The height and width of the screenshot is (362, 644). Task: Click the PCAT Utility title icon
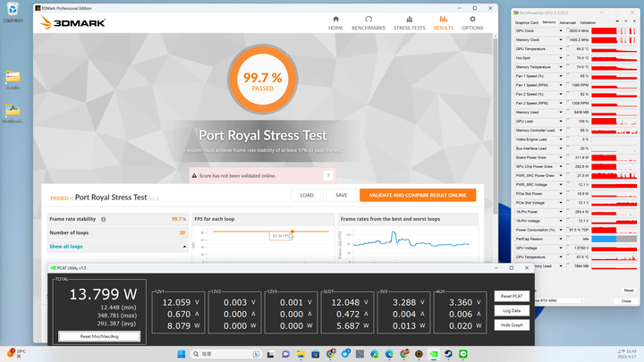coord(53,268)
